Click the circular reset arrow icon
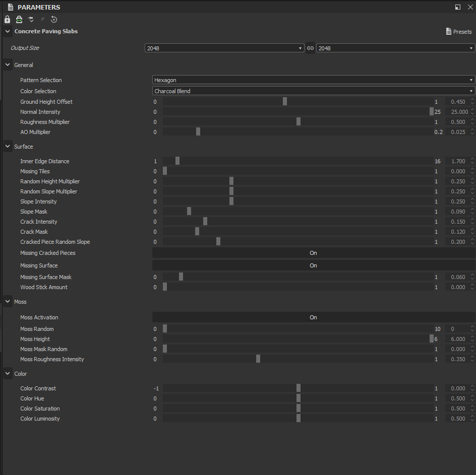 pyautogui.click(x=54, y=20)
